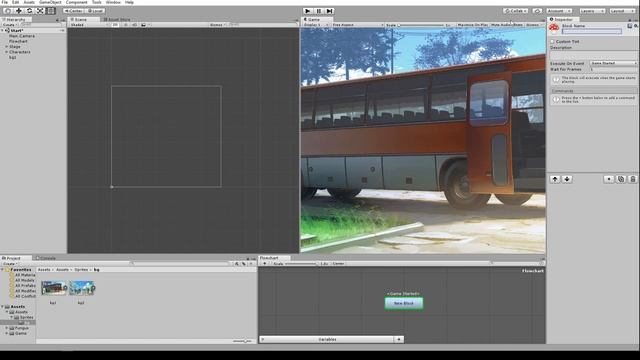Screen dimensions: 640x360
Task: Expand the Characters object in Hierarchy
Action: 7,52
